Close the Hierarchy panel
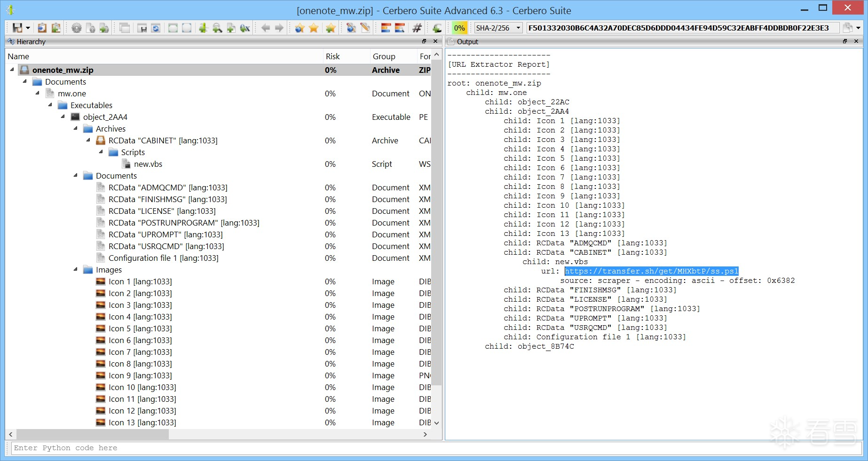The width and height of the screenshot is (868, 461). click(435, 41)
